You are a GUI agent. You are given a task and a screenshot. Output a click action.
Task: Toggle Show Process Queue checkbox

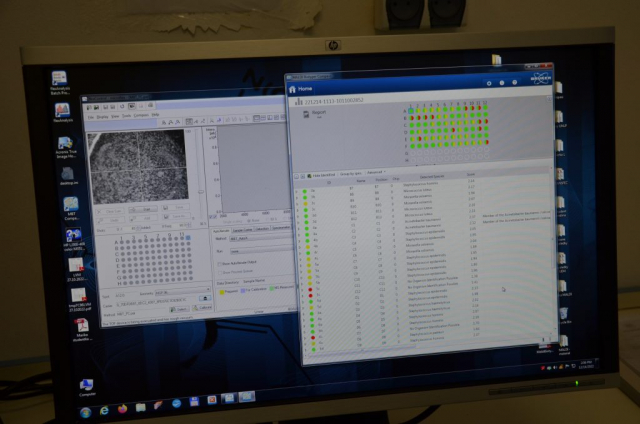220,273
